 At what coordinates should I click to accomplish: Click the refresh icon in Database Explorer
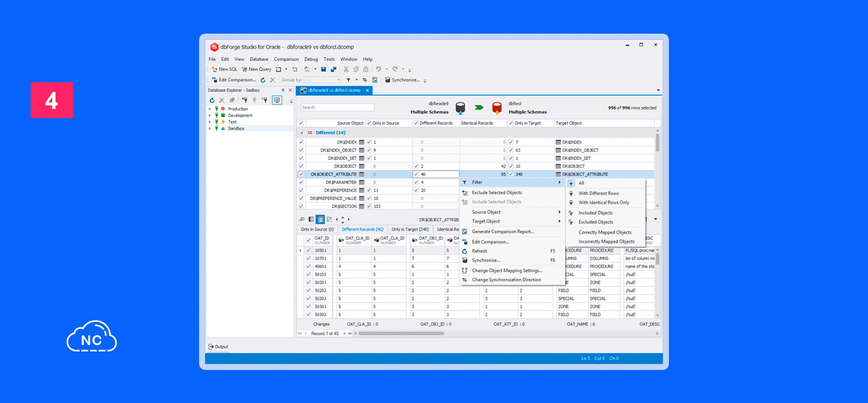[212, 100]
